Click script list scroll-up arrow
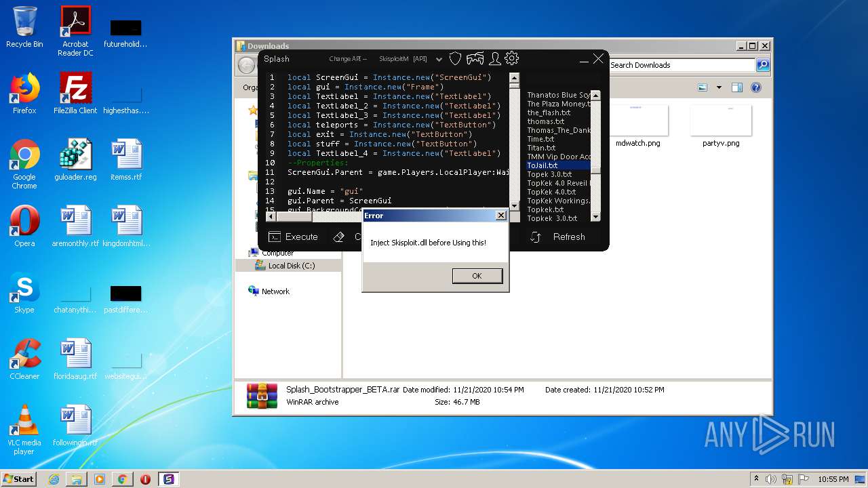 [595, 95]
